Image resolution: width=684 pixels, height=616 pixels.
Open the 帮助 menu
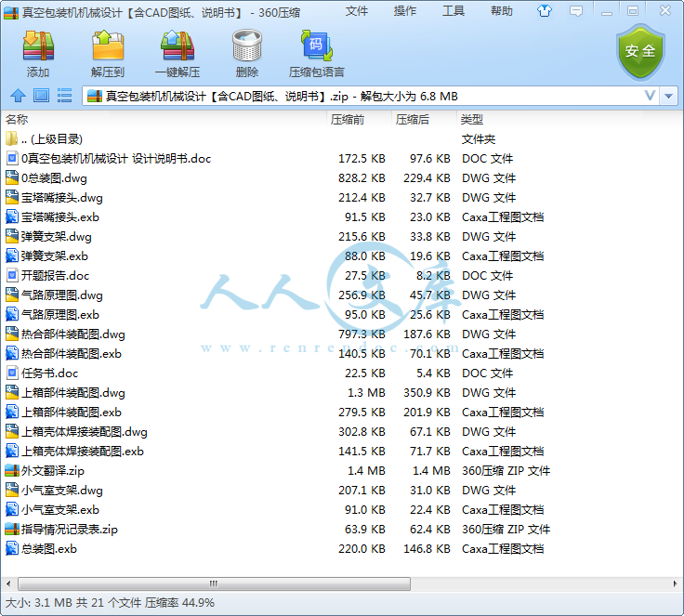click(502, 11)
